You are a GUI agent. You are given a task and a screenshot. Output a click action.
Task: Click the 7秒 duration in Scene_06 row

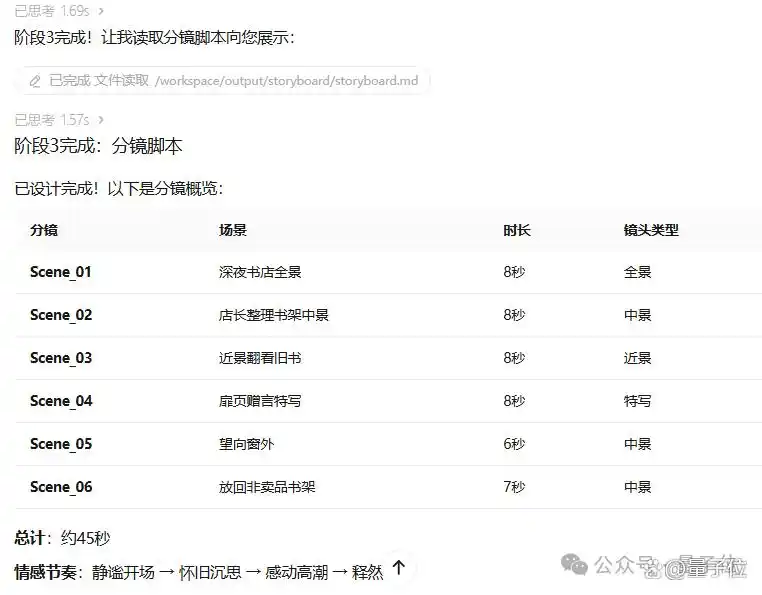tap(514, 487)
